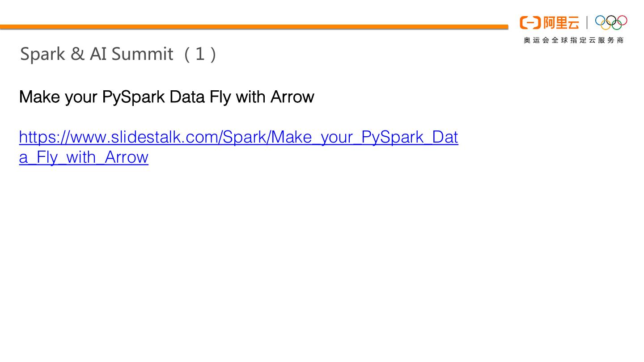Click the orange horizontal header bar
Image resolution: width=644 pixels, height=362 pixels.
point(254,27)
